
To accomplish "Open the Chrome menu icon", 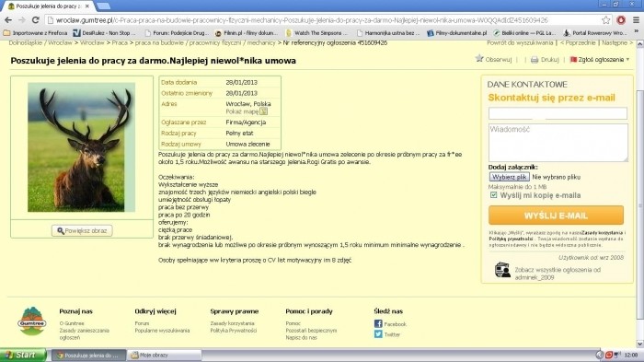I will coord(637,19).
